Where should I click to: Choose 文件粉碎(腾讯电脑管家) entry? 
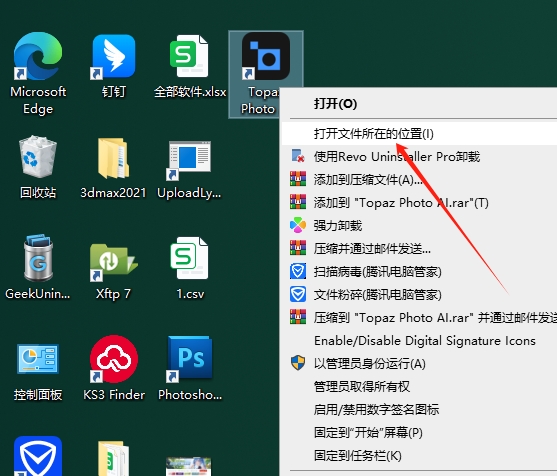coord(419,294)
